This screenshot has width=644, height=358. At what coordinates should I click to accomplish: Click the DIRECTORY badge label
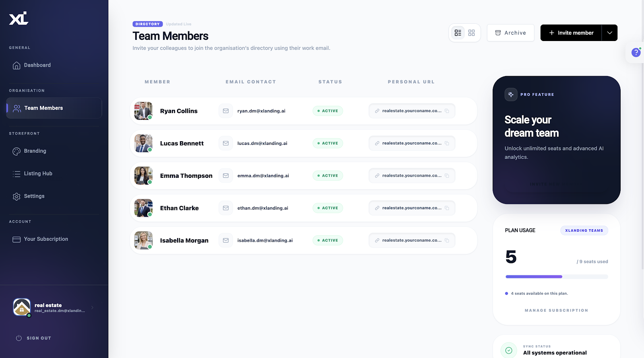(148, 24)
